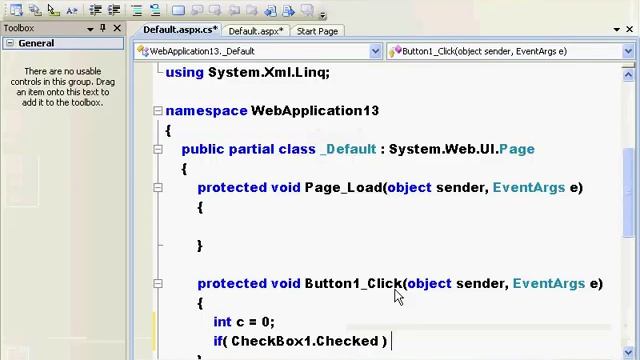Image resolution: width=640 pixels, height=360 pixels.
Task: Click Display an Object Member List icon
Action: tap(16, 10)
